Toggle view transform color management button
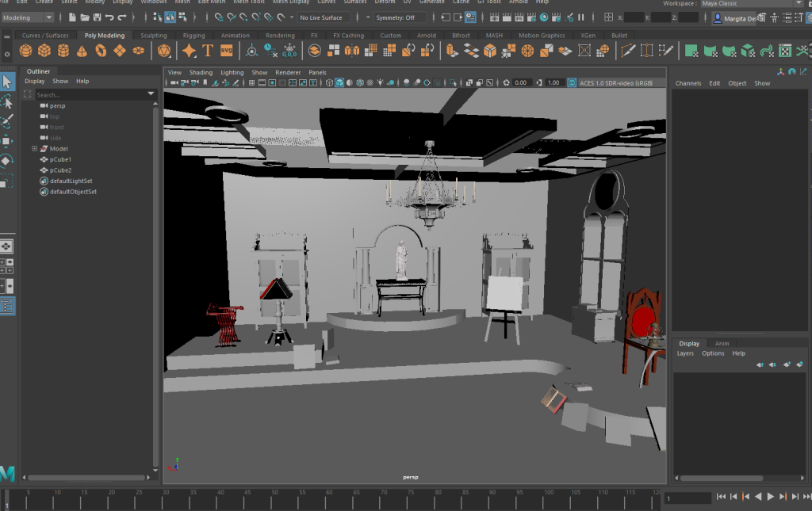Viewport: 812px width, 511px height. pos(572,82)
